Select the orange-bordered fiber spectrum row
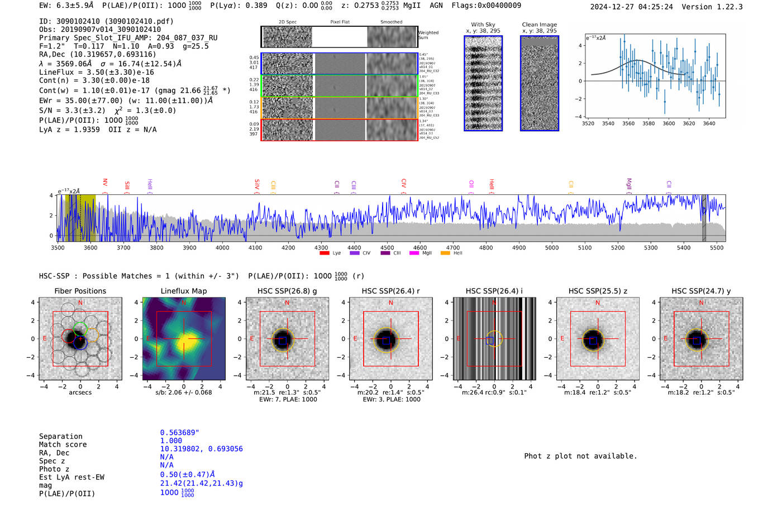Screen dimensions: 782x532 click(339, 108)
